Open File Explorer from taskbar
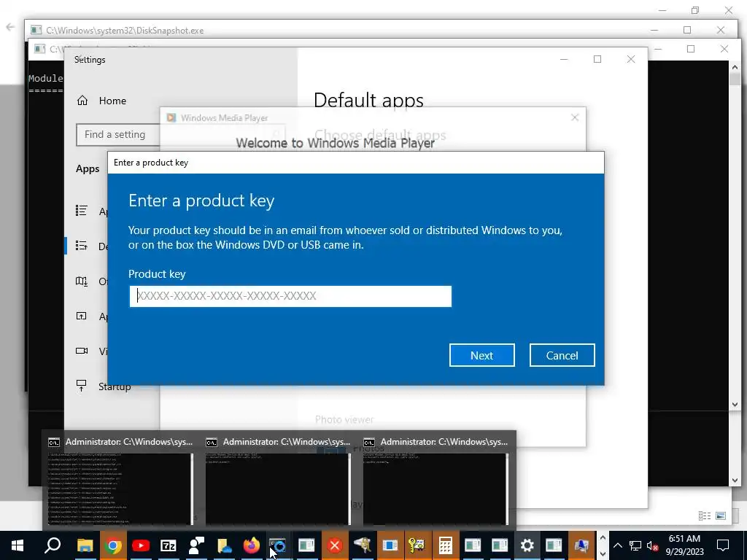 point(85,545)
